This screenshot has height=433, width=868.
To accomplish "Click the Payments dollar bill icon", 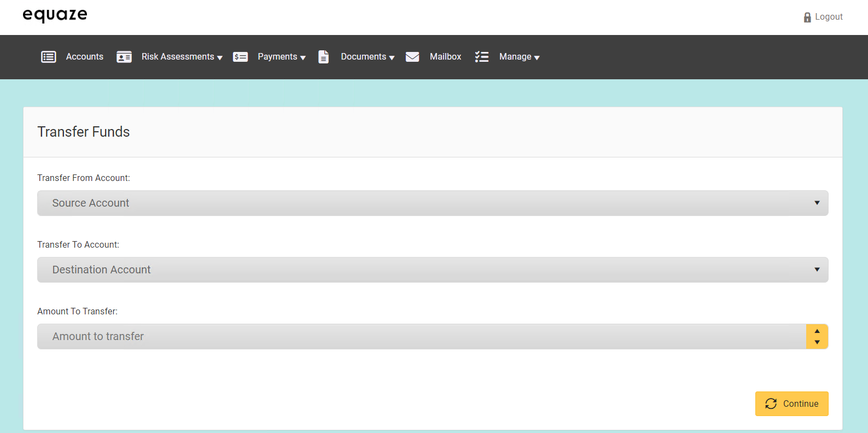I will pyautogui.click(x=241, y=57).
